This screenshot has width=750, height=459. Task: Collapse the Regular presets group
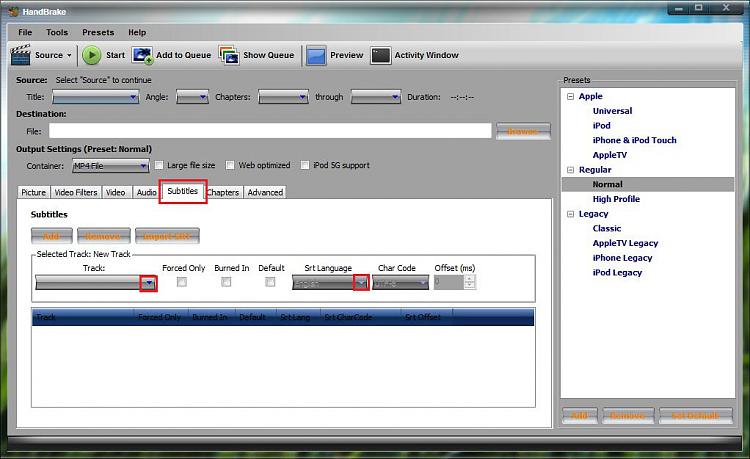pyautogui.click(x=570, y=170)
